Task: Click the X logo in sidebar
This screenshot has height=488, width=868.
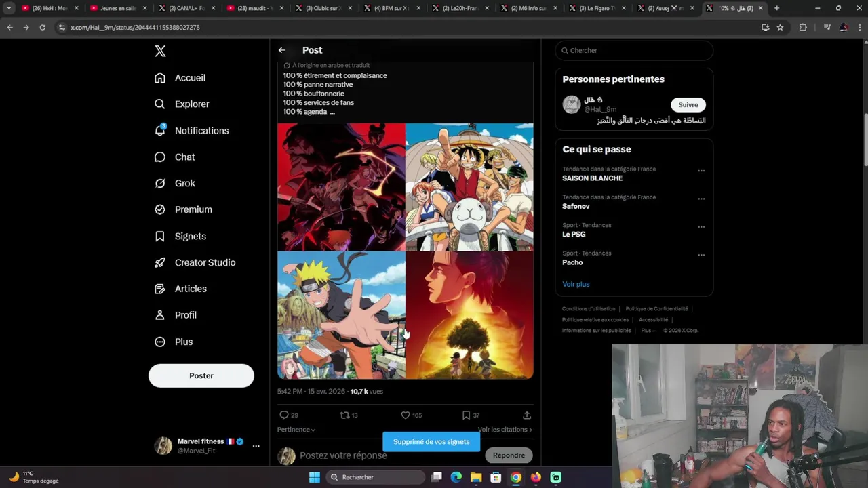Action: 160,51
